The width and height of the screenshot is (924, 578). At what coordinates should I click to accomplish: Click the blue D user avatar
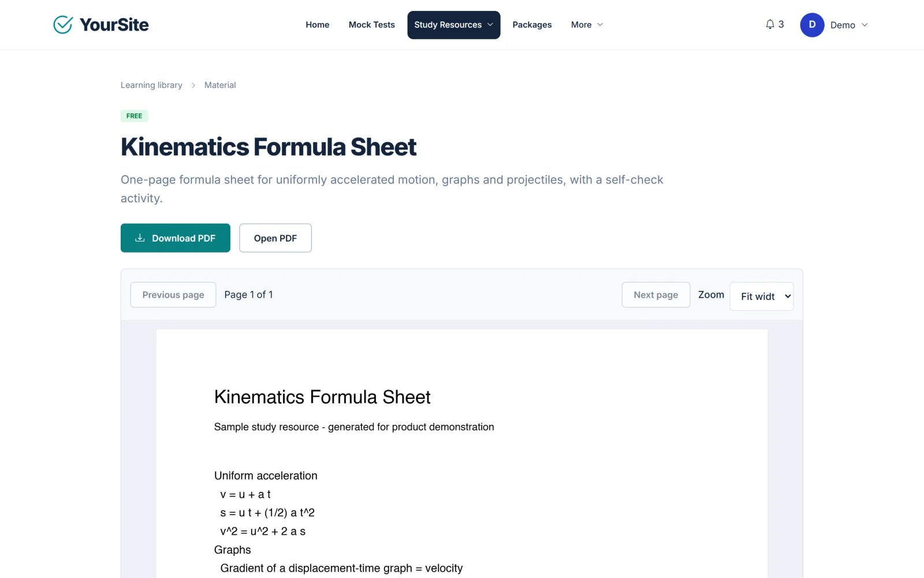(x=812, y=25)
